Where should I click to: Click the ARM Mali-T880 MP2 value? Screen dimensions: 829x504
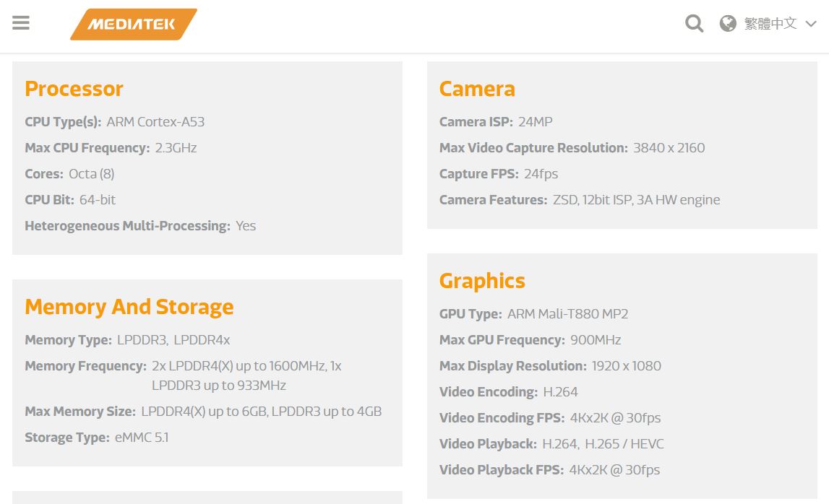pos(568,314)
